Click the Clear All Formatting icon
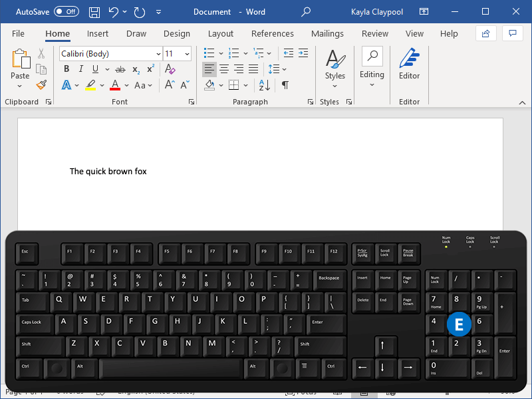Image resolution: width=532 pixels, height=399 pixels. pyautogui.click(x=170, y=69)
